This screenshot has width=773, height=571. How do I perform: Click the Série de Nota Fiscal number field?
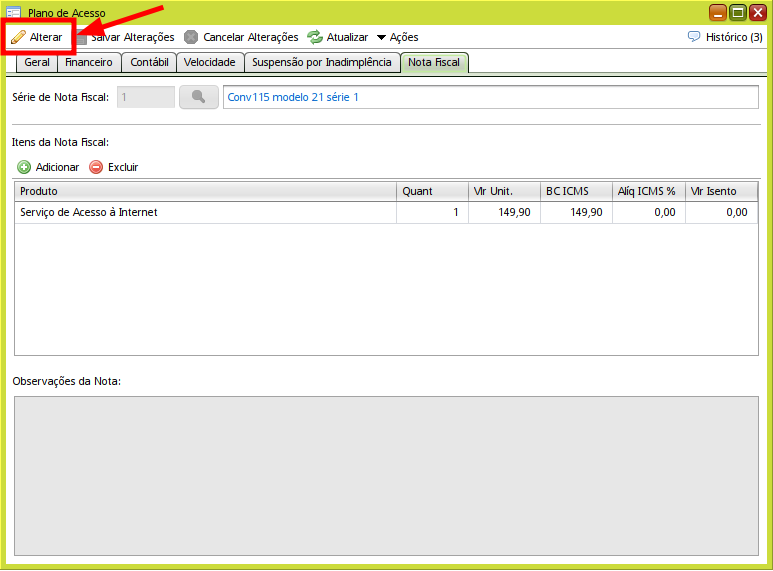(x=145, y=97)
